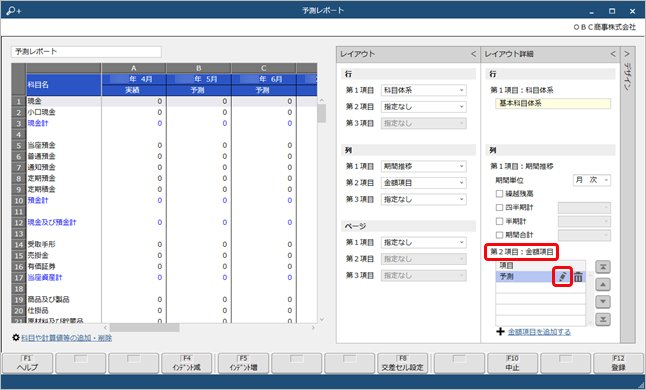Image resolution: width=646 pixels, height=390 pixels.
Task: Open ページ 第1項目 指定なし dropdown
Action: tap(424, 243)
